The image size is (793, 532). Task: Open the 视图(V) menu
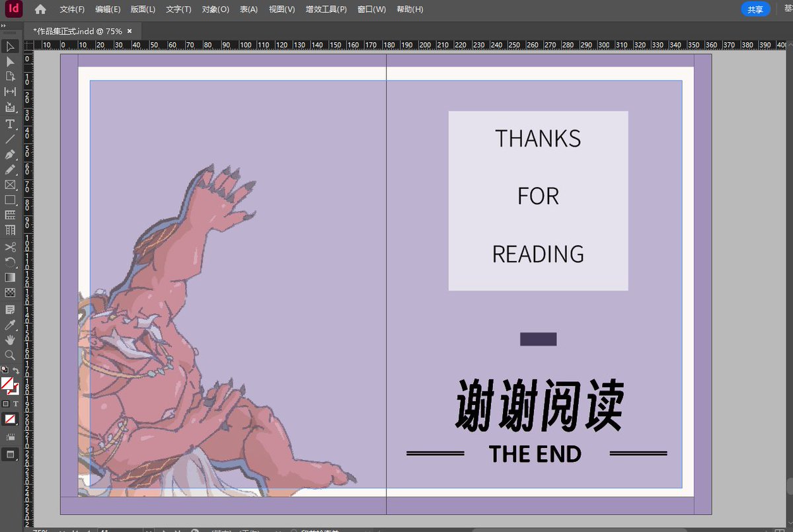coord(282,9)
